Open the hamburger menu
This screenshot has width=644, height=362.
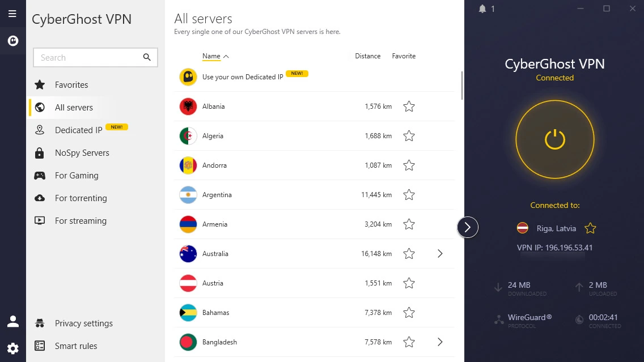[12, 14]
